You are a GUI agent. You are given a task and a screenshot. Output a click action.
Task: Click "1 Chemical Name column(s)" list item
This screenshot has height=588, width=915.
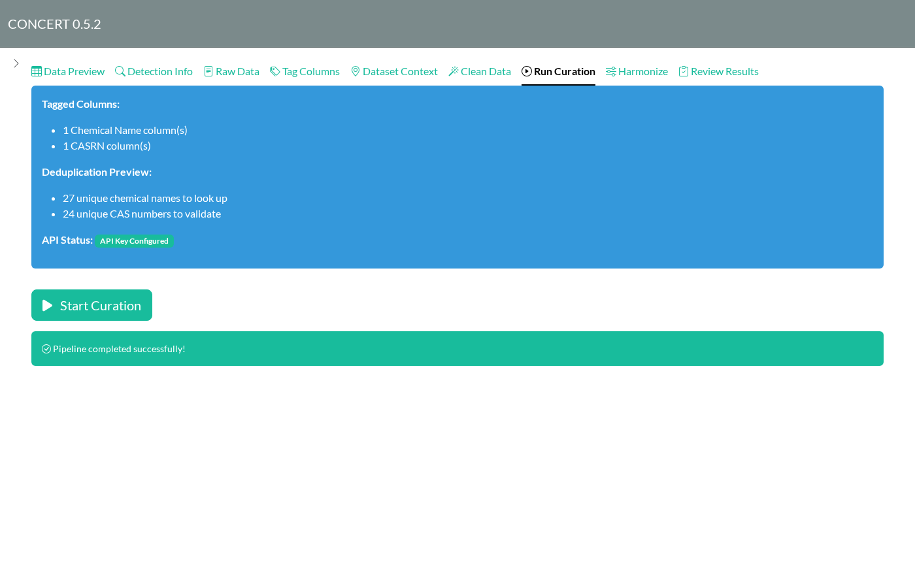pos(125,130)
